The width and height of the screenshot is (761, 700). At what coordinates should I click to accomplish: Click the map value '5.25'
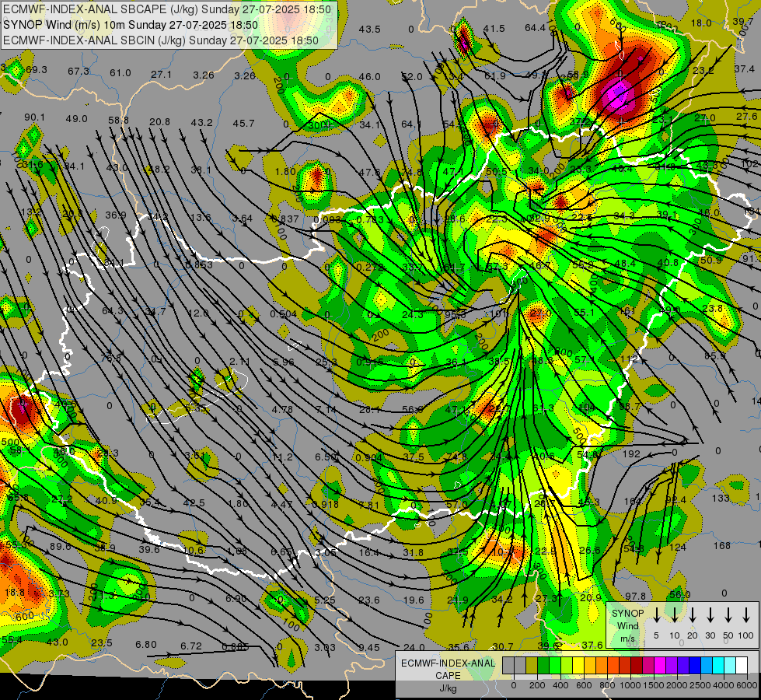point(325,600)
